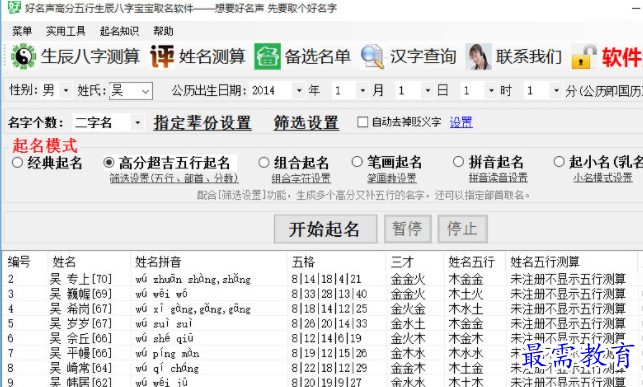The height and width of the screenshot is (387, 643).
Task: Sort by 姓名五行测算 column header
Action: [545, 262]
